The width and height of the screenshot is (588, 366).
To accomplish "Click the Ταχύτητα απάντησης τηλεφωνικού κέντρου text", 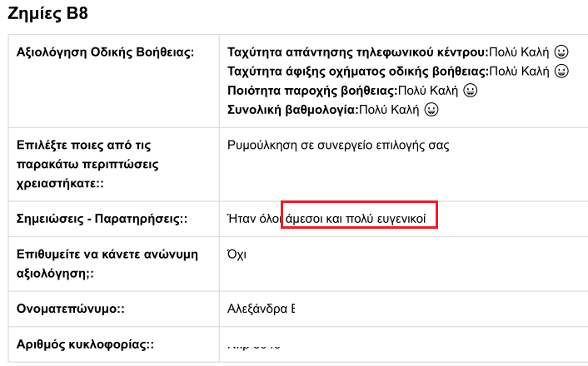I will tap(357, 52).
